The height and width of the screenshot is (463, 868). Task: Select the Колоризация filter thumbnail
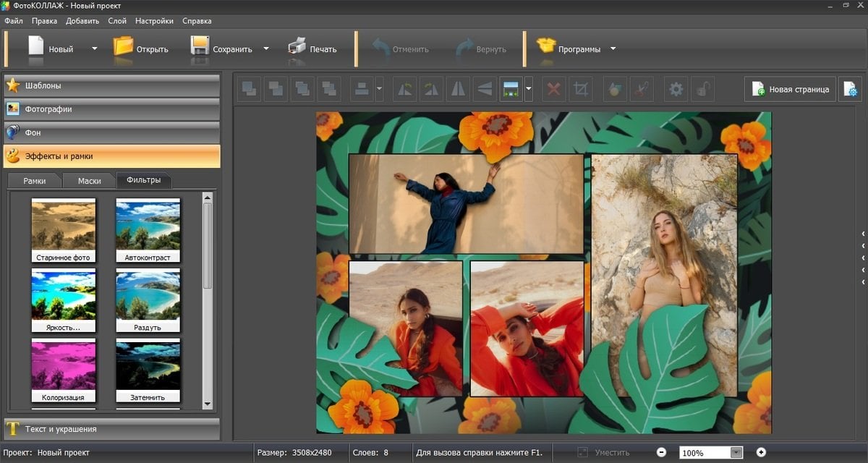coord(64,369)
